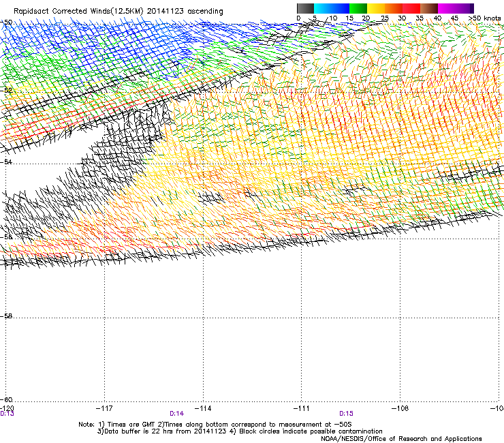Click the purple 45-50 knots color band
504x443 pixels.
point(464,8)
